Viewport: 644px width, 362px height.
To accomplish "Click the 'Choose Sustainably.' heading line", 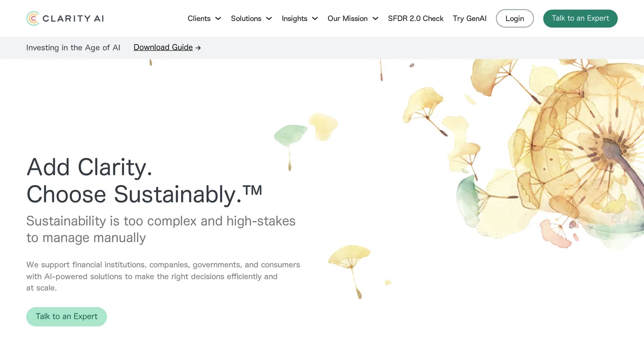I will 144,194.
